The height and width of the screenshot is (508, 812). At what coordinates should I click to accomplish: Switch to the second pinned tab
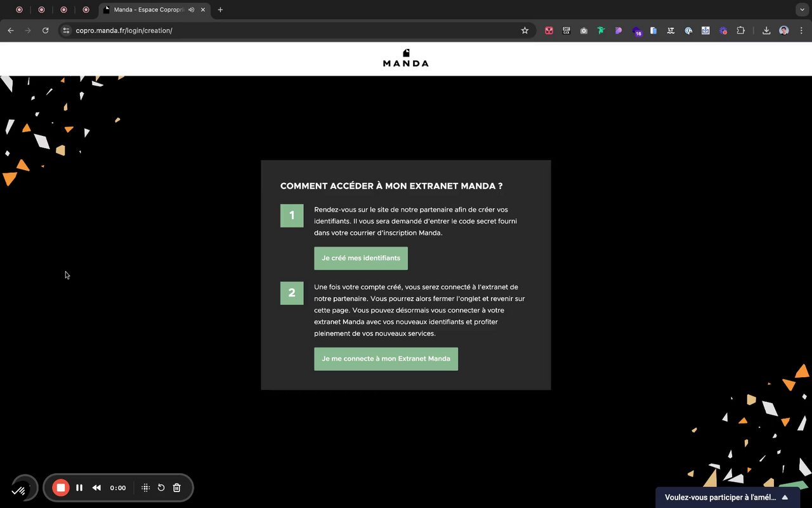(x=41, y=10)
